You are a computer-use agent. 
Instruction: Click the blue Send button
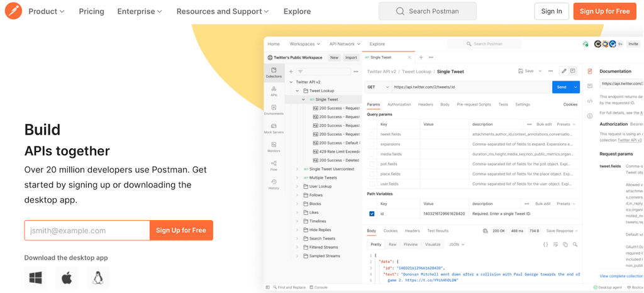tap(562, 87)
